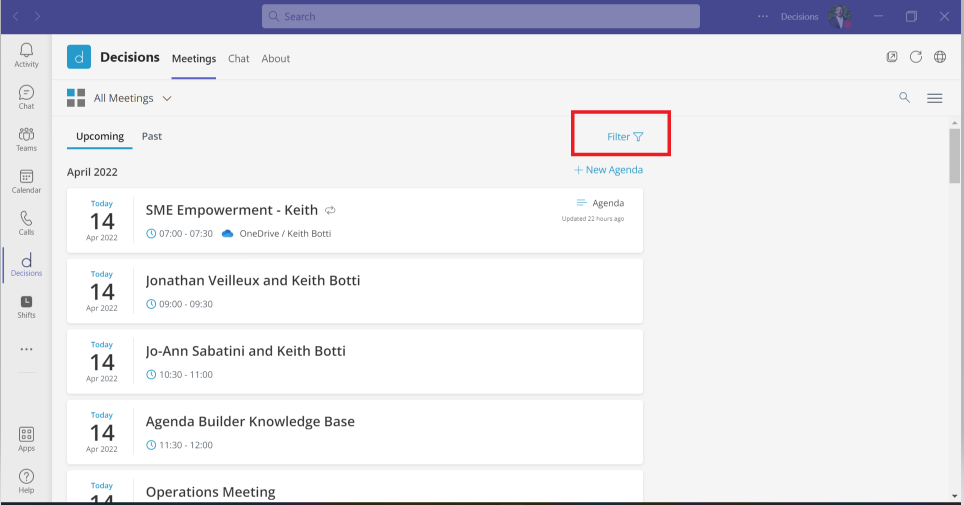Open Jo-Ann Sabatini and Keith Botti meeting
The width and height of the screenshot is (964, 505).
click(245, 351)
